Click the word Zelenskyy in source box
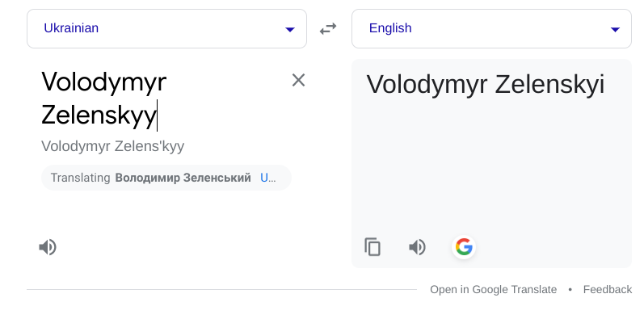 (99, 115)
